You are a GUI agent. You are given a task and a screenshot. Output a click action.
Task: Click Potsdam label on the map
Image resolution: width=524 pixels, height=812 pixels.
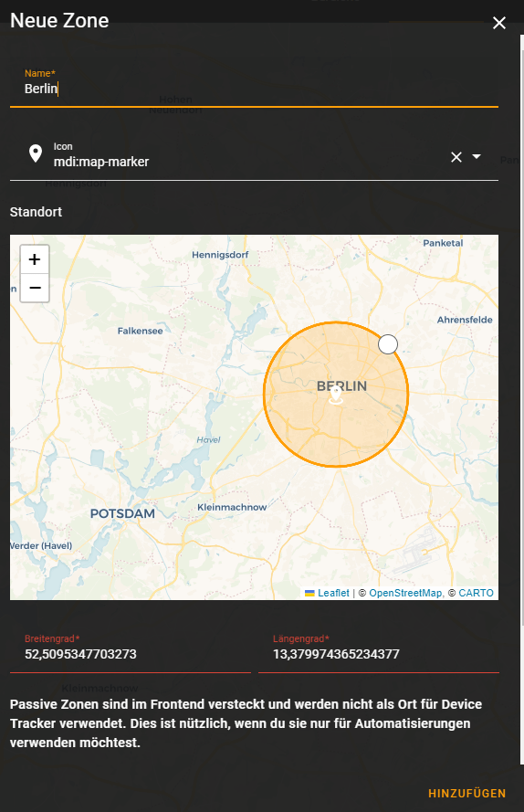tap(122, 513)
